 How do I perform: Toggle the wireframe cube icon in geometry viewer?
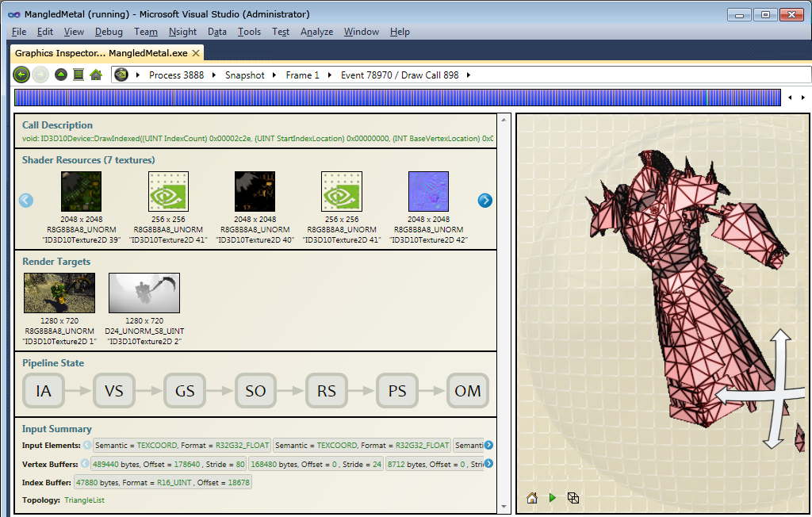point(573,498)
